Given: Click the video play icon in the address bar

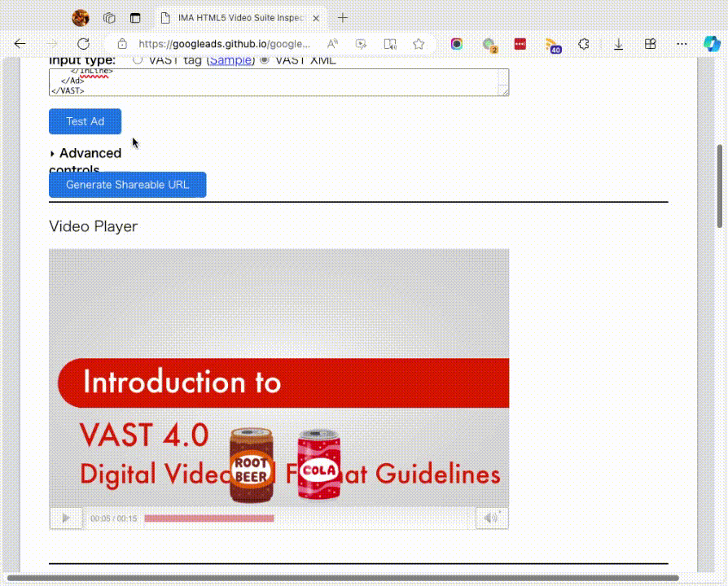Looking at the screenshot, I should tap(361, 44).
